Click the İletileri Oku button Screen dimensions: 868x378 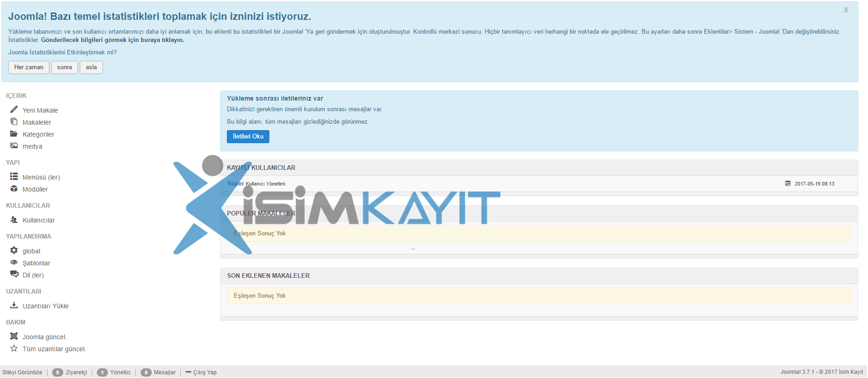coord(248,137)
